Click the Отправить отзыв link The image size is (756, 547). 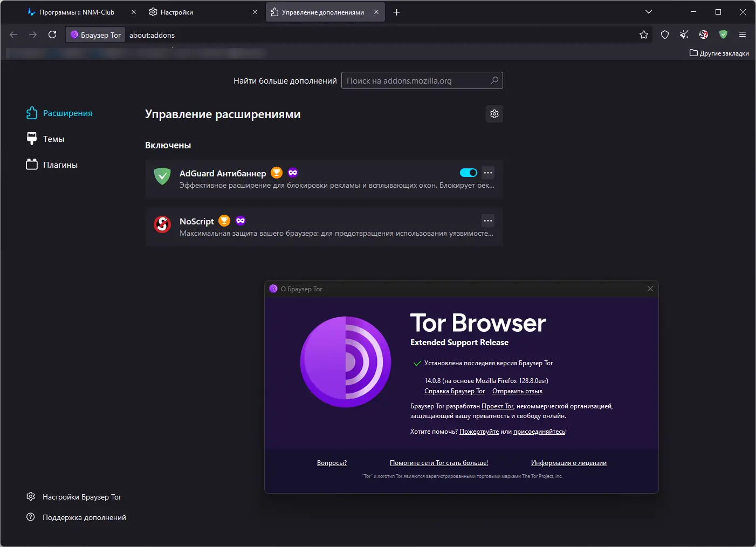pos(517,391)
